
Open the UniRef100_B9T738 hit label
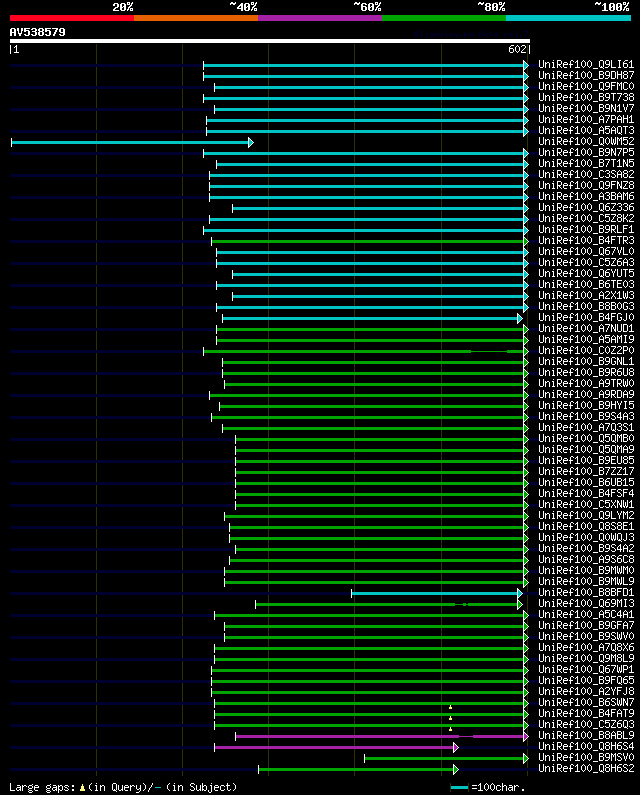click(x=586, y=97)
